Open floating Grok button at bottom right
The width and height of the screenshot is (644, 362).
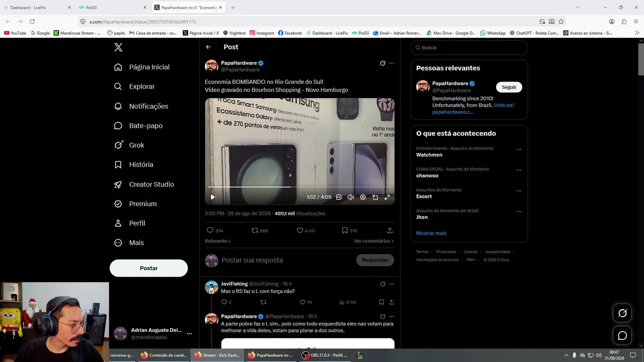pos(622,313)
